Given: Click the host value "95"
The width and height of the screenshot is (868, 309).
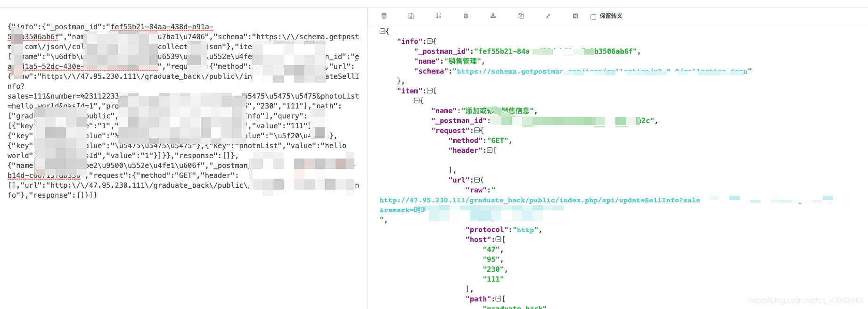Looking at the screenshot, I should pos(491,259).
